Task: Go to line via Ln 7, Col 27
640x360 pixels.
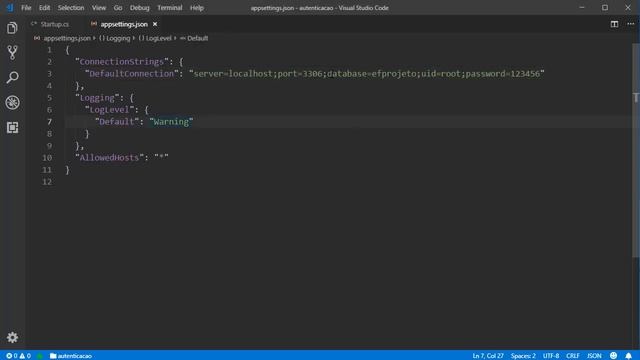Action: (x=488, y=356)
